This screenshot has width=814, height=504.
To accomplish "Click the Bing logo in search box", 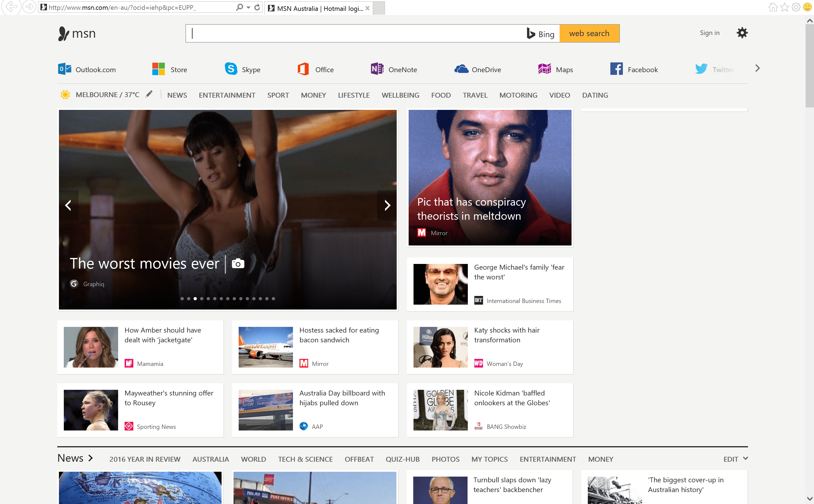I will coord(540,34).
